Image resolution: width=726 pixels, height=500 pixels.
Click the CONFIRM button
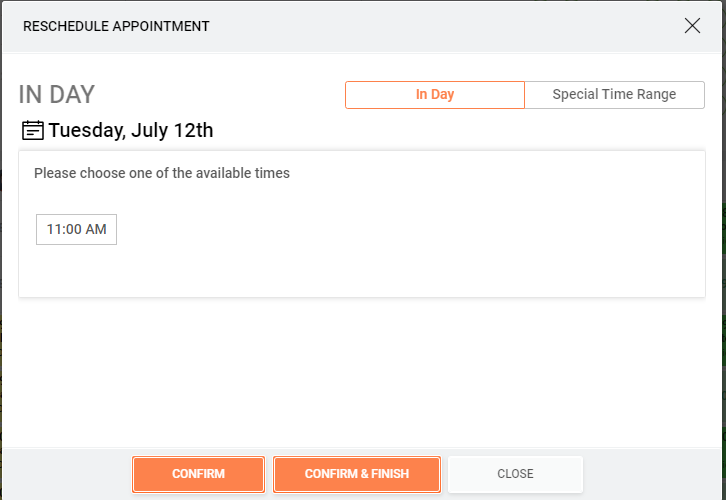(198, 474)
